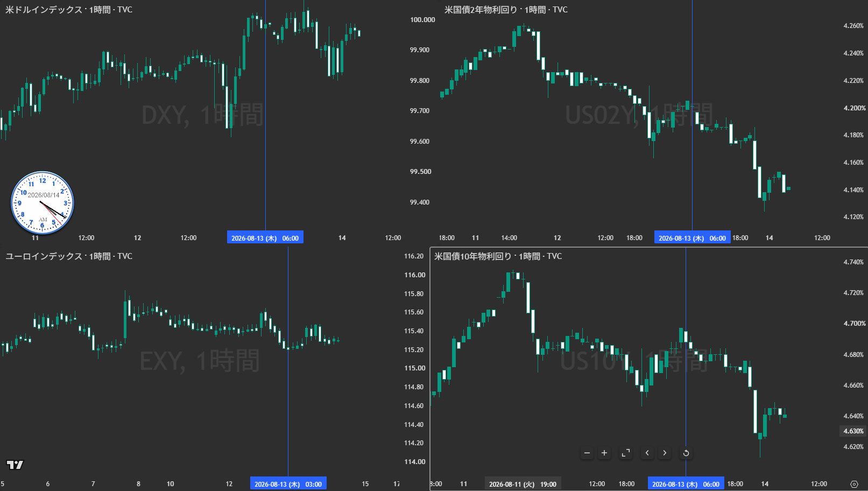Zoom in the US10Y chart

pyautogui.click(x=604, y=453)
